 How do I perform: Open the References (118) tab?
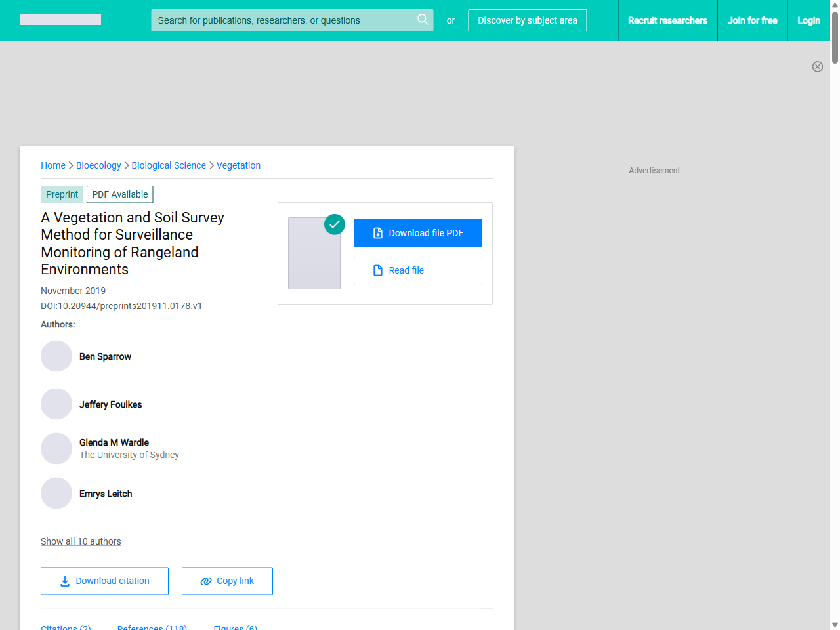coord(152,627)
